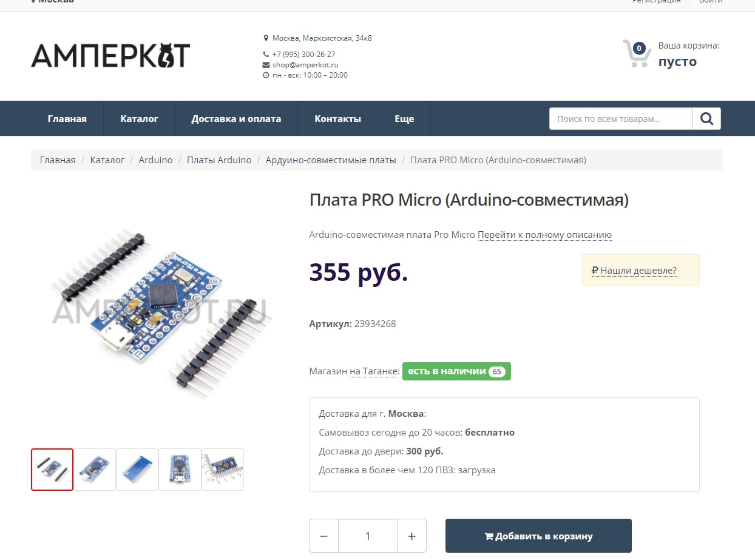Viewport: 755px width, 560px height.
Task: Follow the Перейти к полному описанию link
Action: (x=544, y=235)
